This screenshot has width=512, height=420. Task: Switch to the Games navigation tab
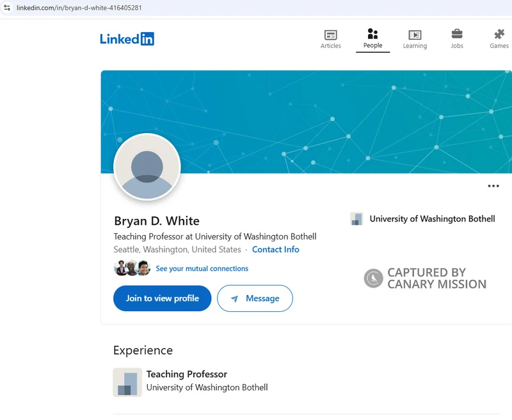[499, 39]
